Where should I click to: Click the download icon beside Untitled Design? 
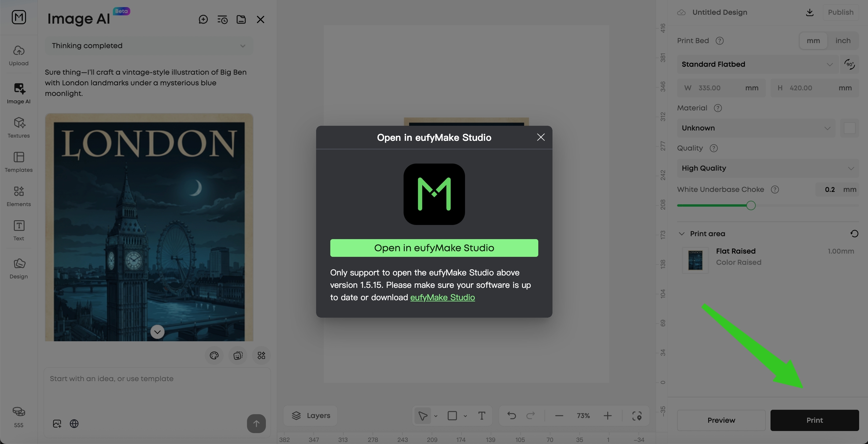click(810, 12)
